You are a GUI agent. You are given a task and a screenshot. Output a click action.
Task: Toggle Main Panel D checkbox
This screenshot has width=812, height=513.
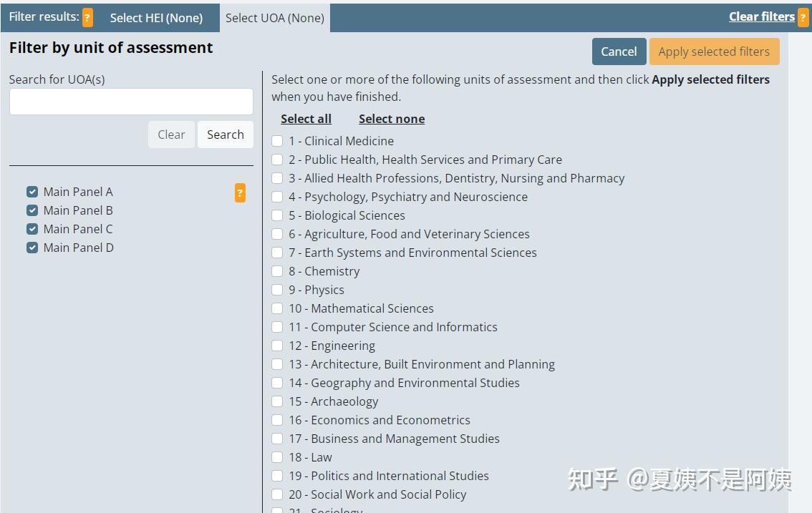point(32,248)
